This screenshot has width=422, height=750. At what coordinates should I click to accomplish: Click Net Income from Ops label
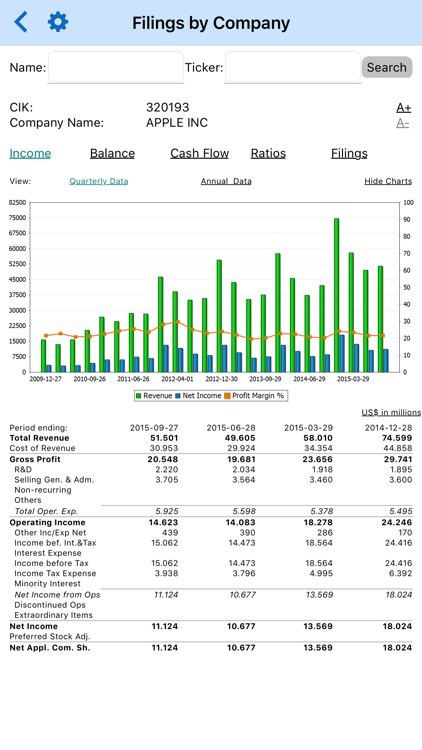tap(57, 595)
